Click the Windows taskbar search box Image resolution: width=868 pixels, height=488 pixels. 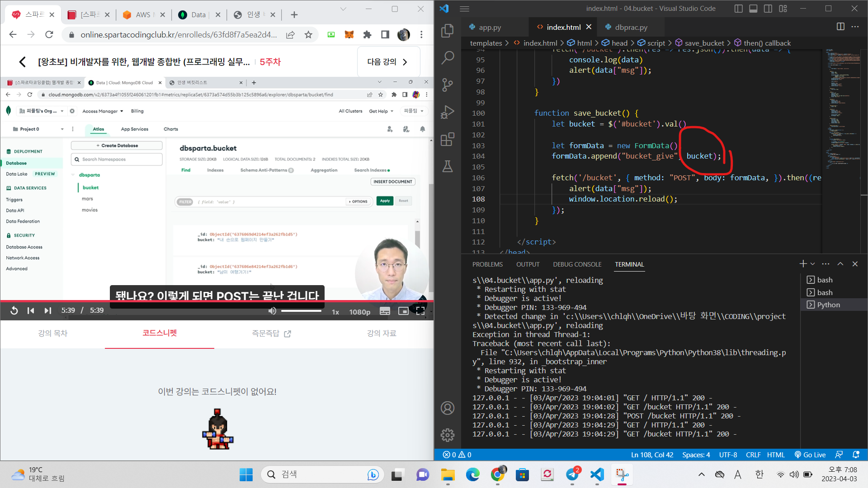click(322, 474)
